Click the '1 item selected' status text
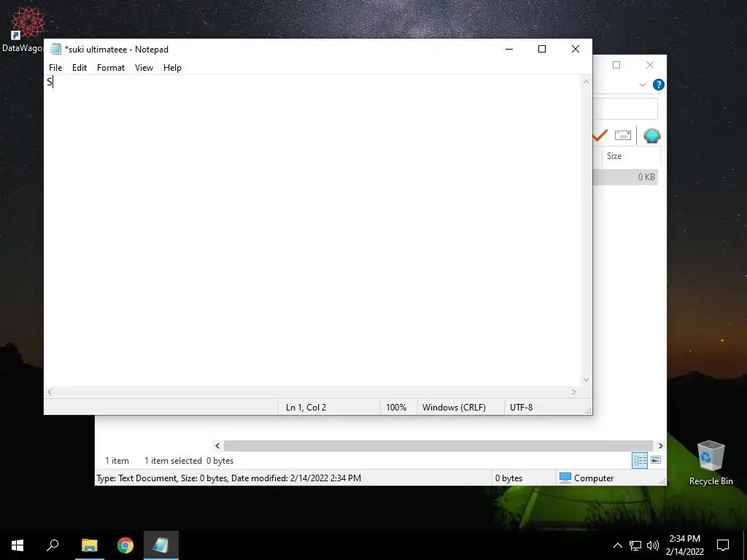Screen dimensions: 747x560 click(173, 461)
